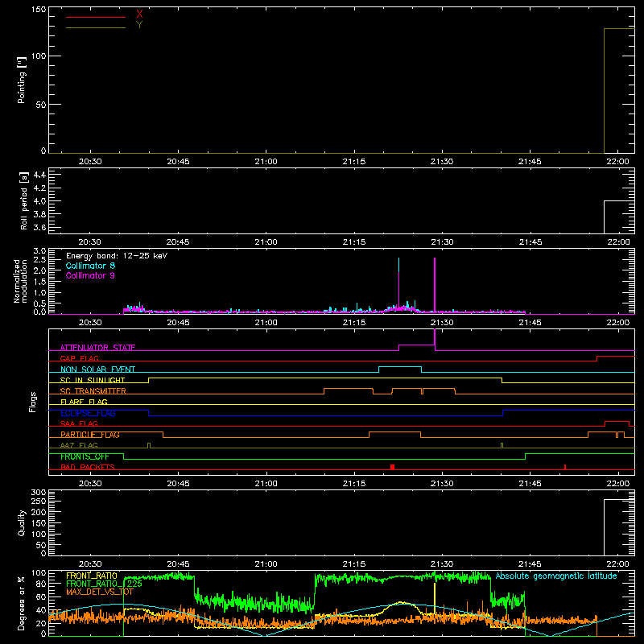Click the blue ECLIPSE_FLAG label

[x=88, y=413]
